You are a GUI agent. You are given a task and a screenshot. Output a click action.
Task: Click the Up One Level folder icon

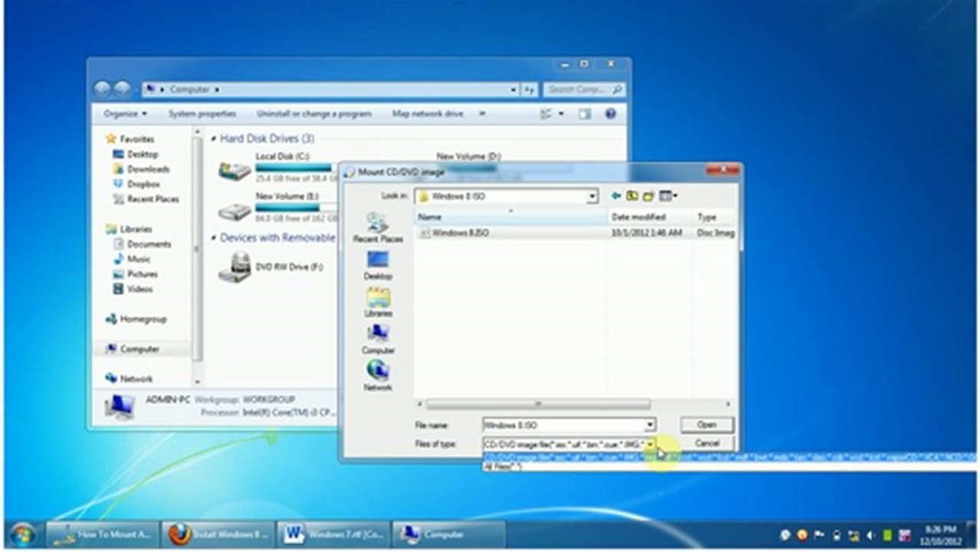click(x=633, y=196)
